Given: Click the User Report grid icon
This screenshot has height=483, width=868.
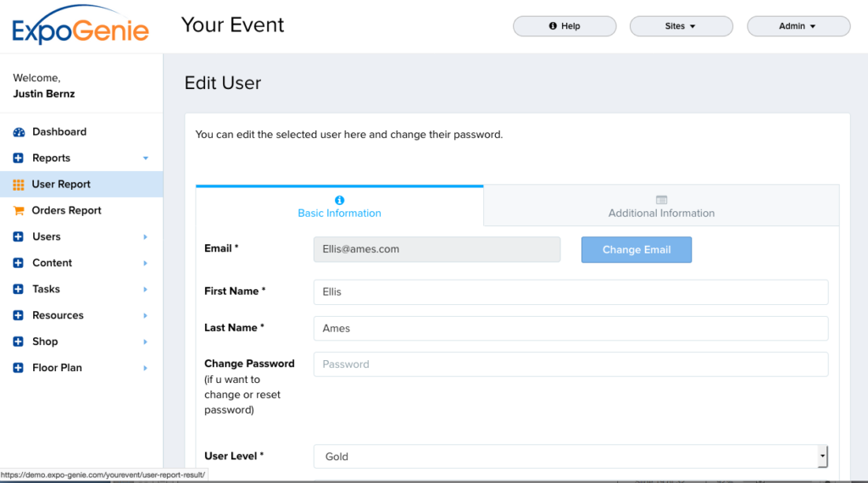Looking at the screenshot, I should coord(19,185).
